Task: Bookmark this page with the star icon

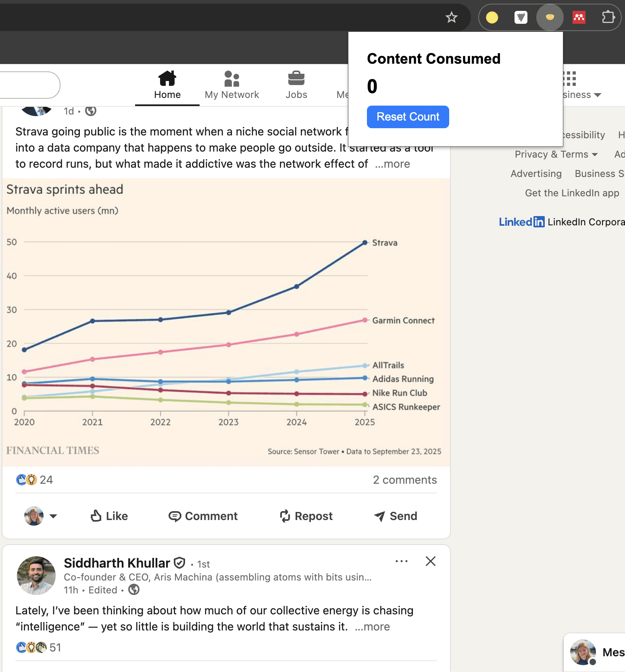Action: tap(451, 17)
